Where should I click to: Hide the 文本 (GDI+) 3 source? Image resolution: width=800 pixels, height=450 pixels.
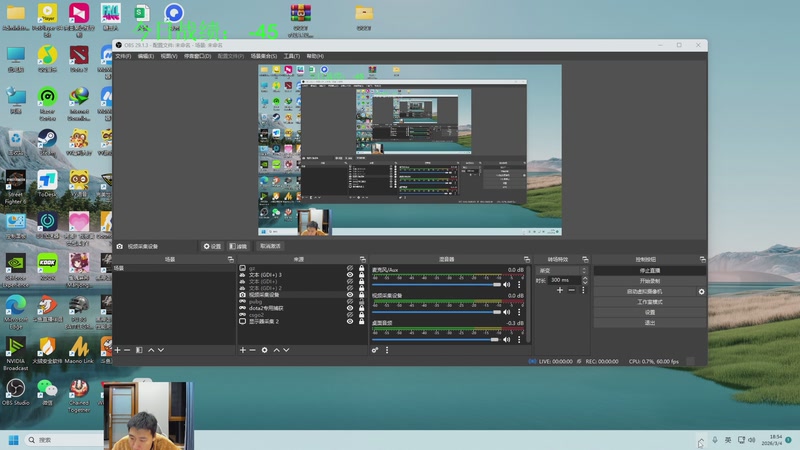350,274
